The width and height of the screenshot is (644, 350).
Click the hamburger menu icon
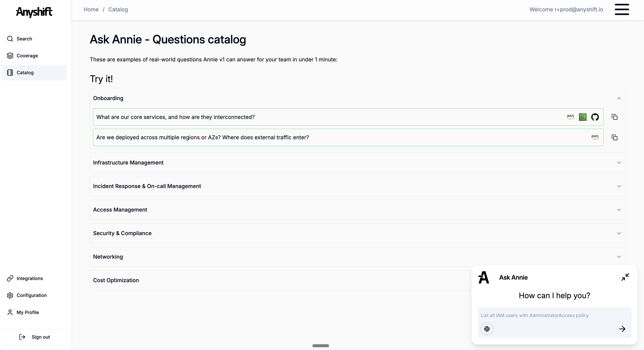(622, 9)
